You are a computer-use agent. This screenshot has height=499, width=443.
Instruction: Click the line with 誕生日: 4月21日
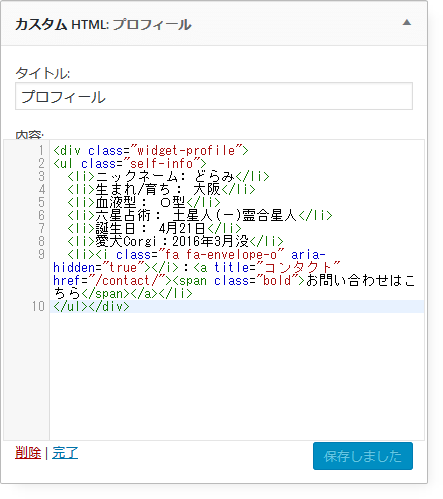click(x=154, y=229)
